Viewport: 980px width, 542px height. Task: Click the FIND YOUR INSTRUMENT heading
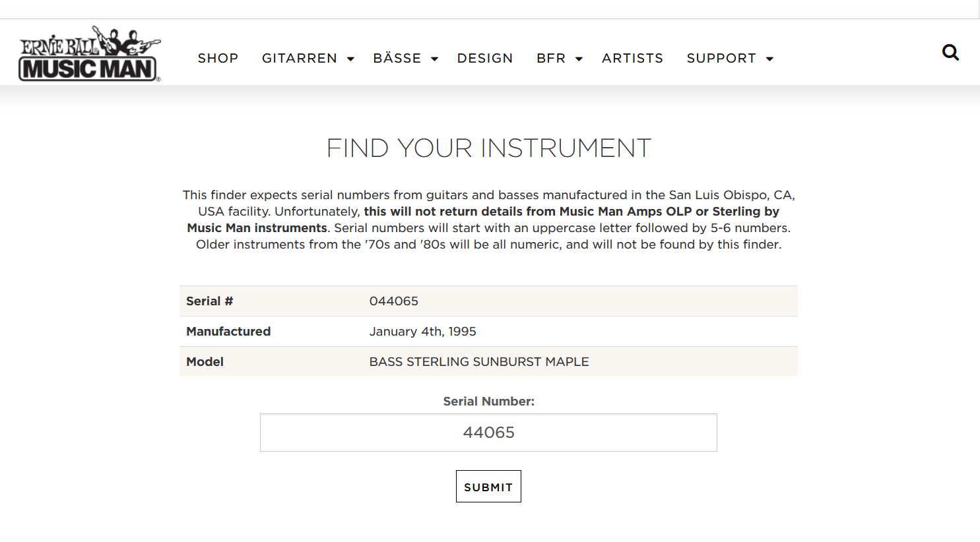(488, 148)
